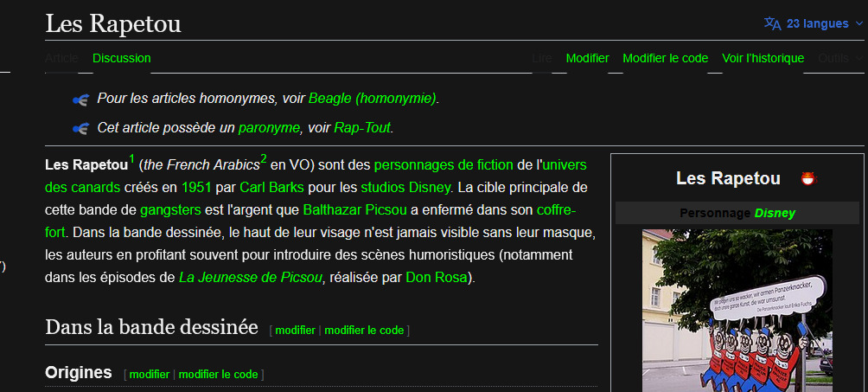Click footnote reference 2 after French Arabics
868x392 pixels.
(x=264, y=160)
